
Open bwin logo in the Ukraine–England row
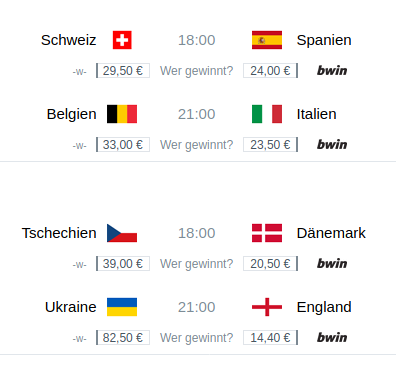point(332,338)
